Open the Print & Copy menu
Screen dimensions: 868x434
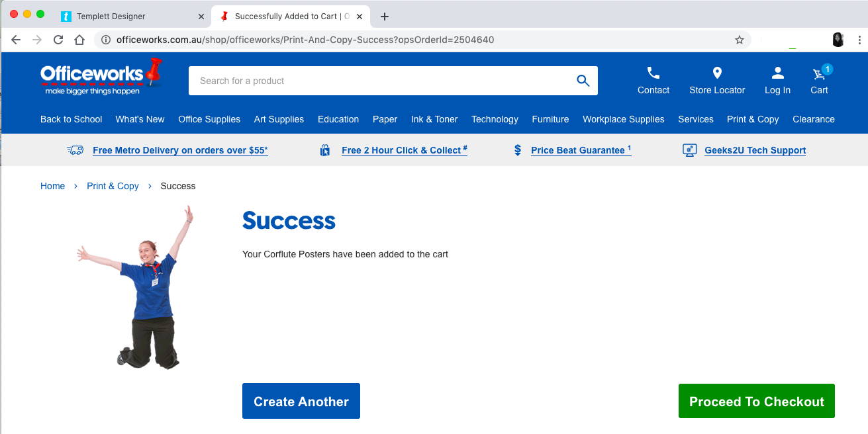coord(753,119)
